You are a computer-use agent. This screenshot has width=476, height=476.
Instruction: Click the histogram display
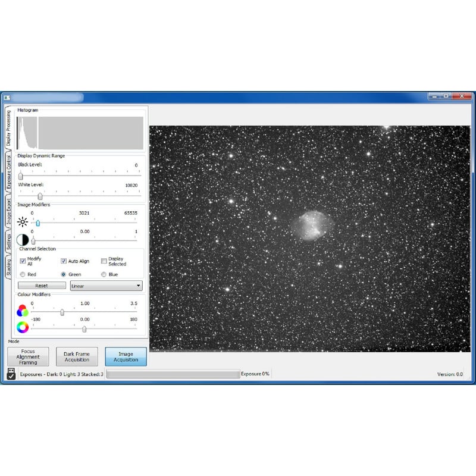(x=80, y=133)
